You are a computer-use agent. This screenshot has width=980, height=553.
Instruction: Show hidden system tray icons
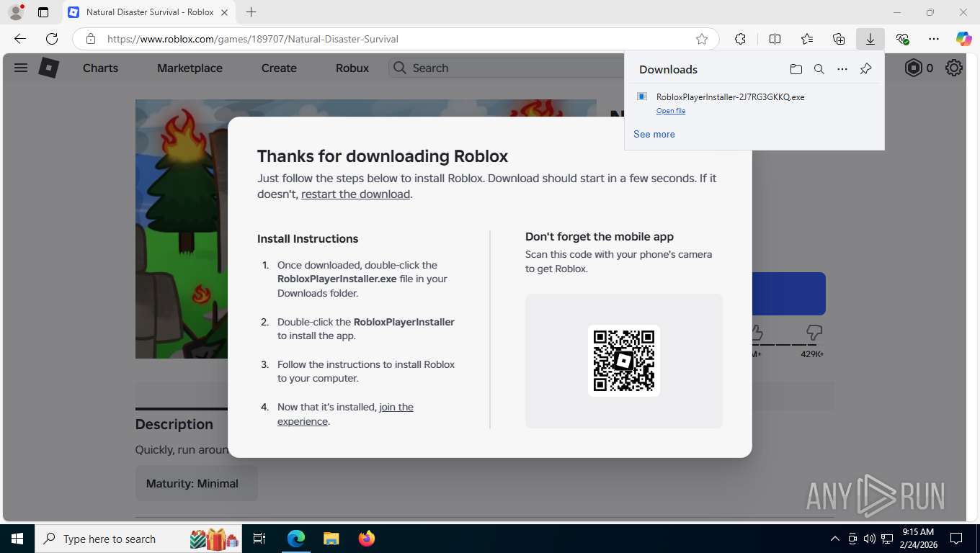tap(835, 539)
